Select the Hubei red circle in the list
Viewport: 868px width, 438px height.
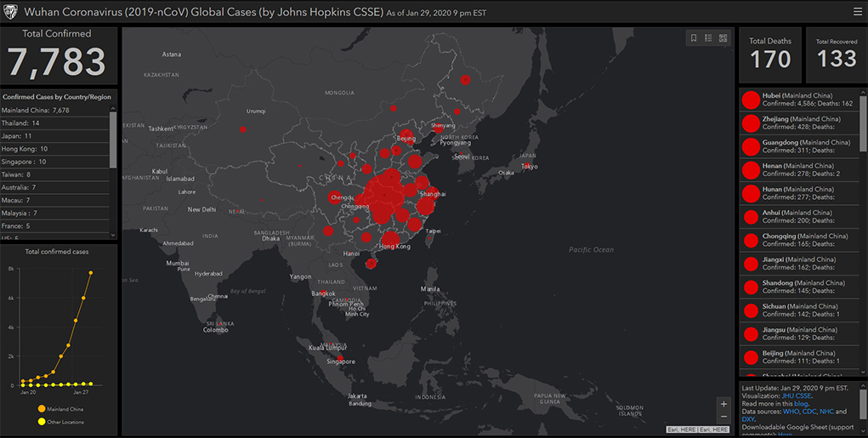(751, 100)
